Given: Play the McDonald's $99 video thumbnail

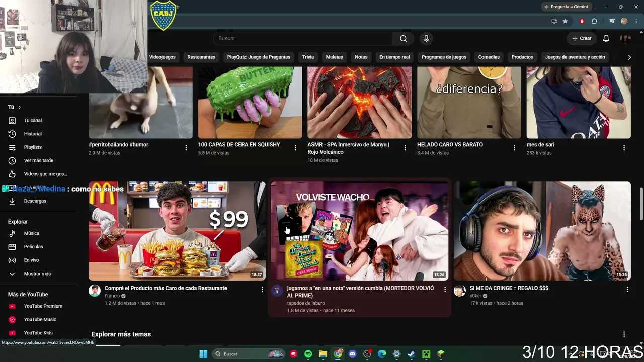Looking at the screenshot, I should 177,231.
